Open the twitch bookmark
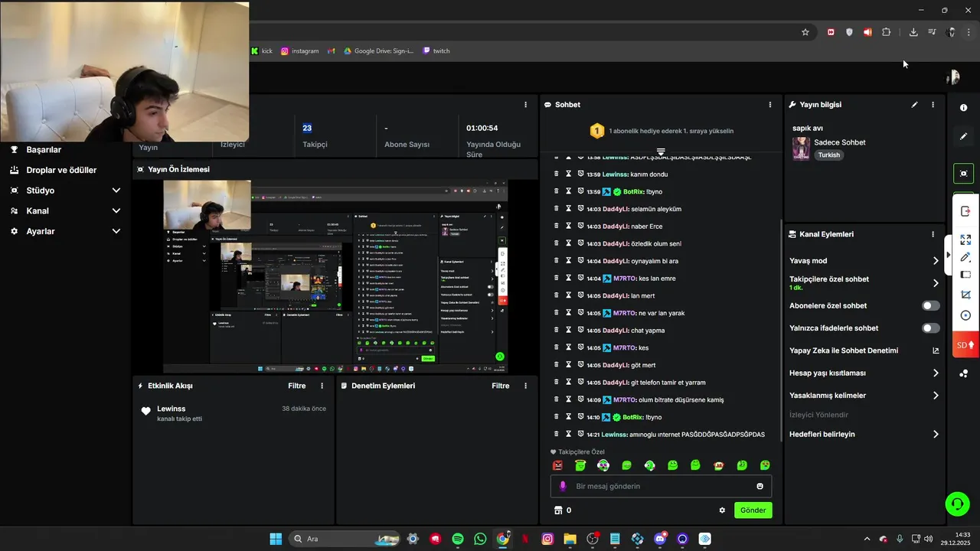This screenshot has width=980, height=551. (x=436, y=51)
